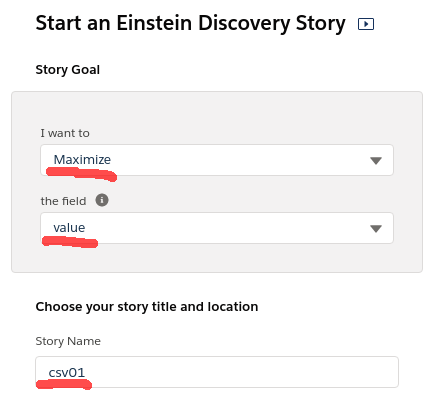Screen dimensions: 432x401
Task: Click 'the field' label text
Action: [63, 201]
